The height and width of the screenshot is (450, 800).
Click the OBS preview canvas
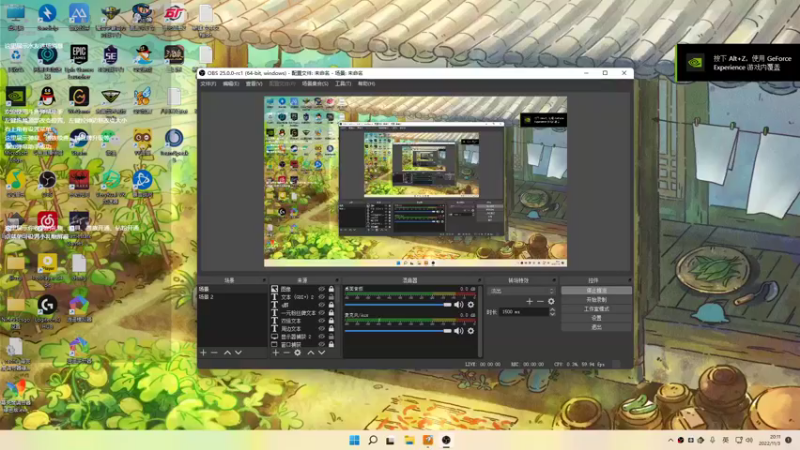415,182
